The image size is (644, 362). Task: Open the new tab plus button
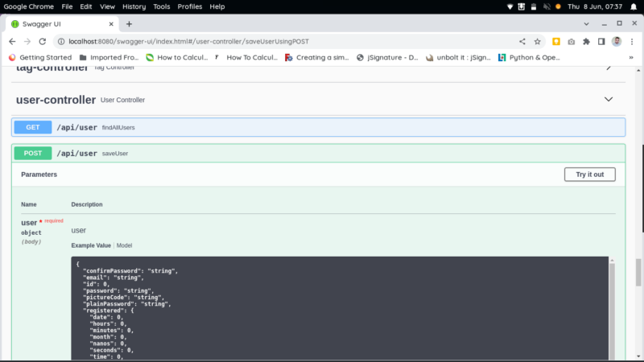point(129,24)
